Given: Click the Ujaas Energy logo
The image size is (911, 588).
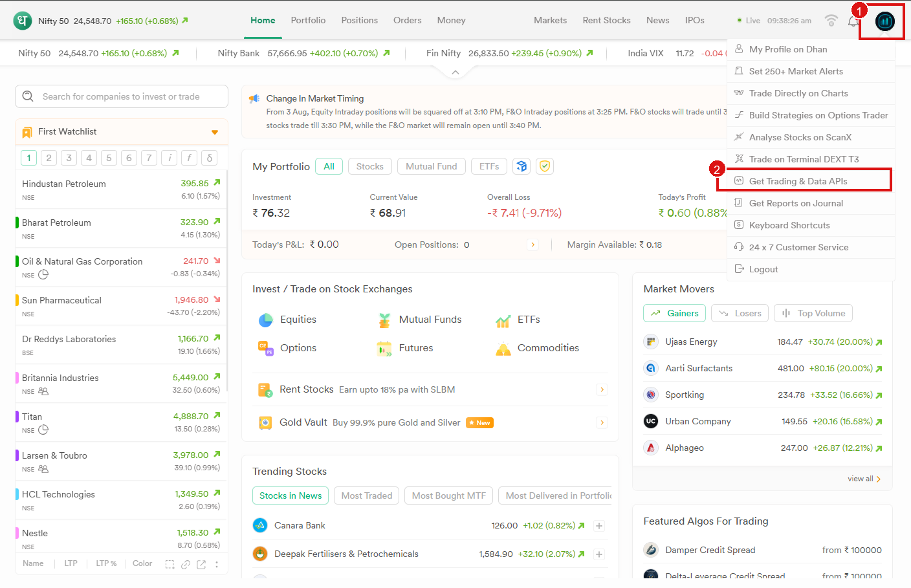Looking at the screenshot, I should [651, 342].
